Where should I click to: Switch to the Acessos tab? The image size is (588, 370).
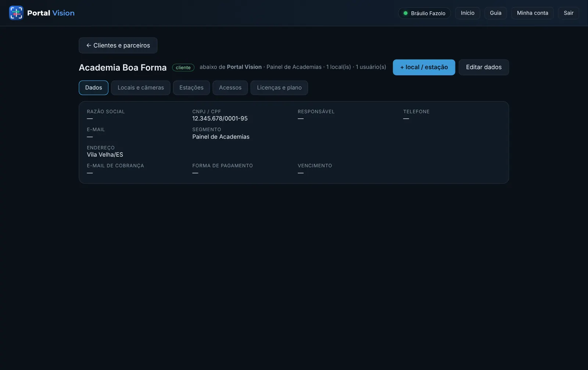point(230,88)
